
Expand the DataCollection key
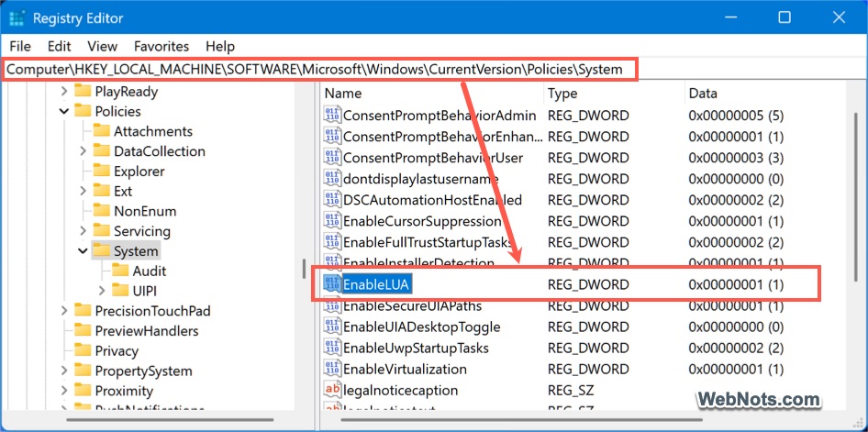tap(83, 151)
